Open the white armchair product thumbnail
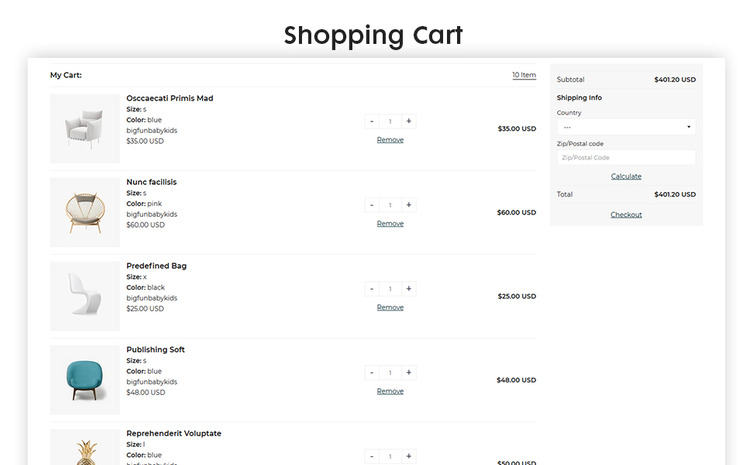 (85, 128)
